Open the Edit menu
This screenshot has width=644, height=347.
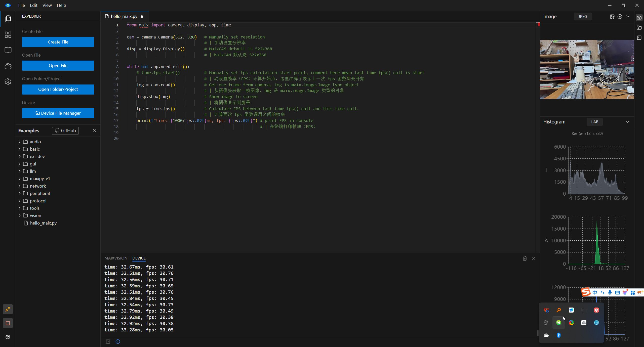coord(33,5)
